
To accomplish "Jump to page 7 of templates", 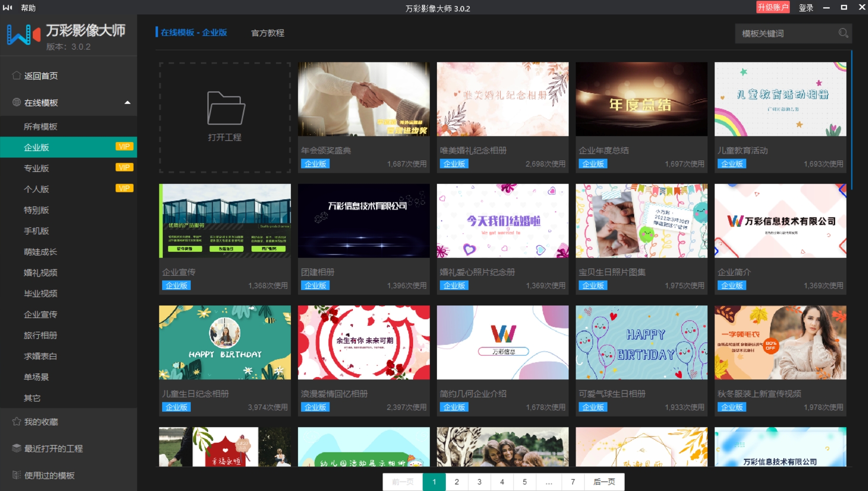I will 573,481.
